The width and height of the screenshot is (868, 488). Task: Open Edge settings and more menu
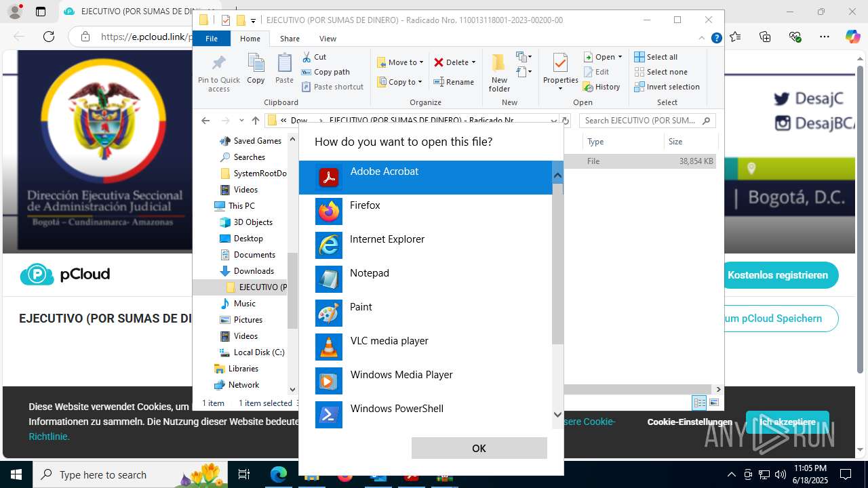point(825,37)
